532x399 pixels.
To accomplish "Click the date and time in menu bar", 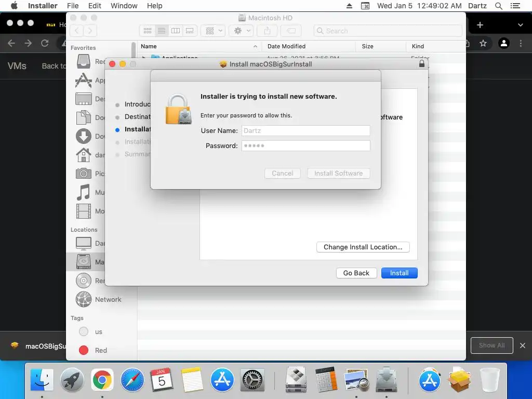I will (x=419, y=6).
